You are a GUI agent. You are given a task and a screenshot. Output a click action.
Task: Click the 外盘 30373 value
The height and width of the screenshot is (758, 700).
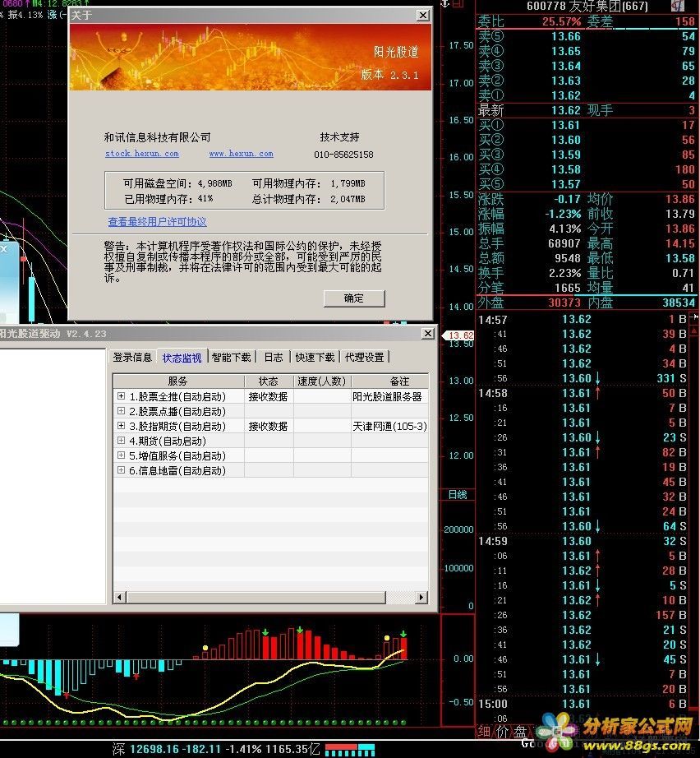(x=564, y=303)
